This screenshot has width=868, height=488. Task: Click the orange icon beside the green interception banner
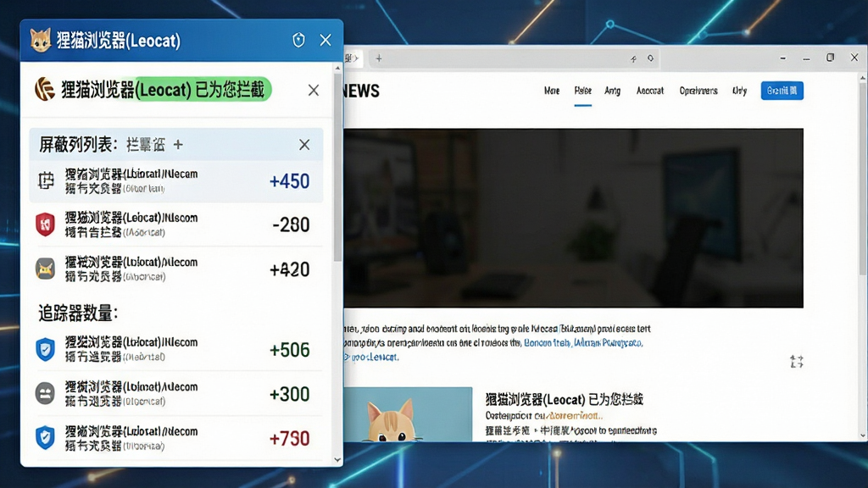tap(45, 89)
